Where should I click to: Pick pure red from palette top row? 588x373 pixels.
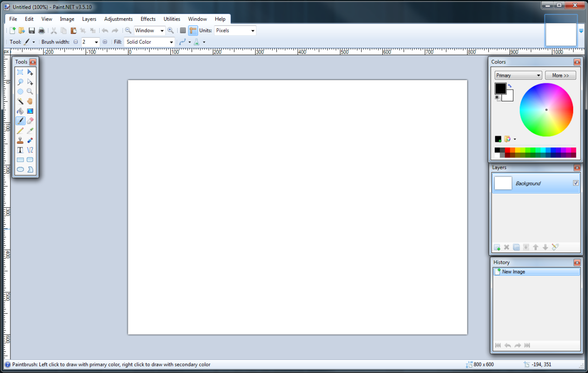coord(507,150)
